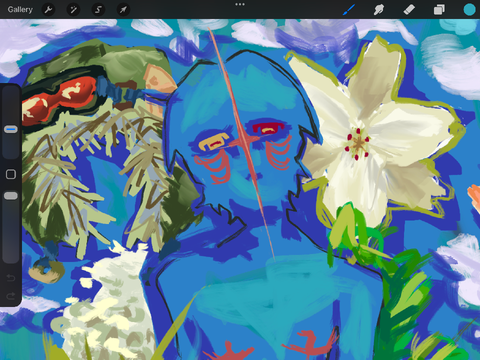Click the redo arrow in sidebar
The width and height of the screenshot is (480, 360).
tap(11, 296)
